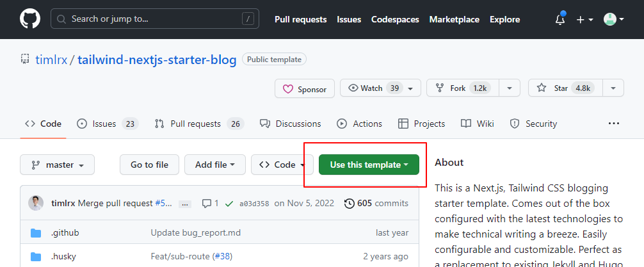
Task: Open the timlrx owner profile link
Action: click(x=51, y=60)
